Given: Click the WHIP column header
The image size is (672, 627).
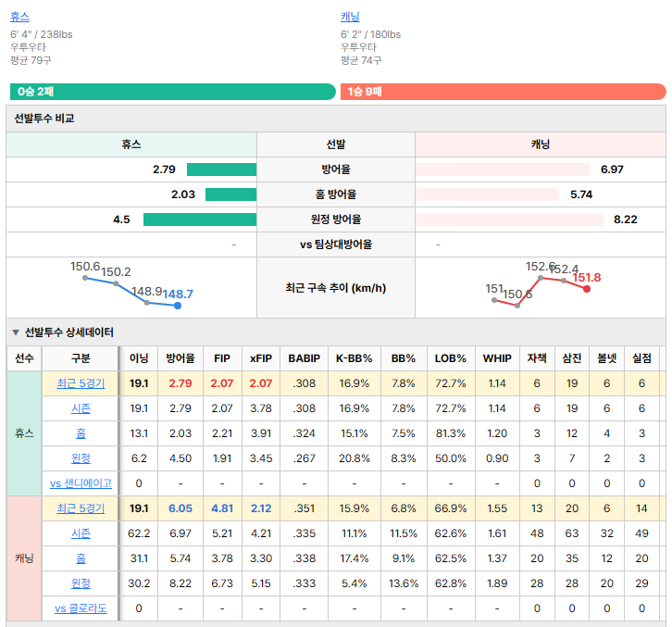Looking at the screenshot, I should click(497, 358).
